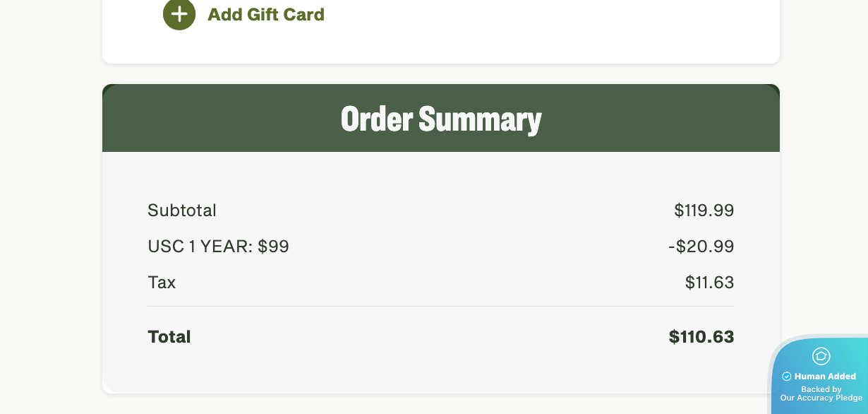Click the USC 1 YEAR: $99 promo label

(x=218, y=247)
